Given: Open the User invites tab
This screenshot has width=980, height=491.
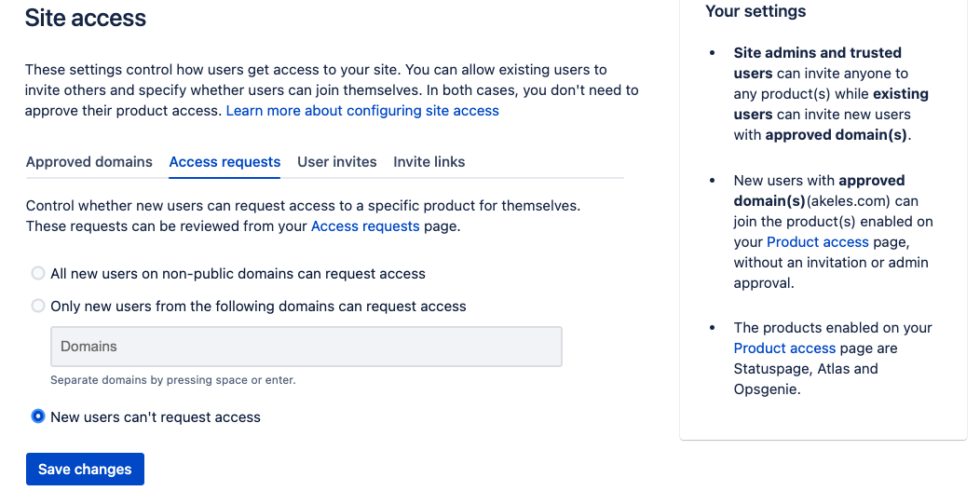Looking at the screenshot, I should pos(337,162).
